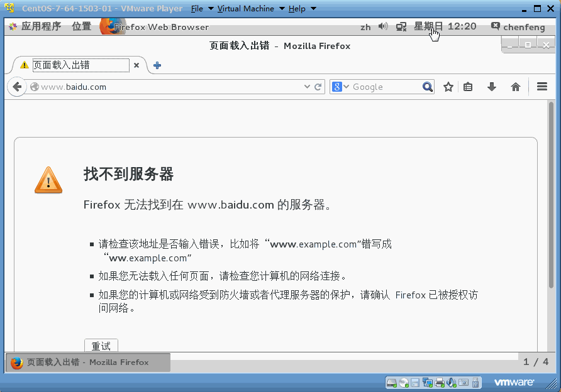Open the Firefox Web Browser application menu
Screen dimensions: 561x392
[154, 27]
